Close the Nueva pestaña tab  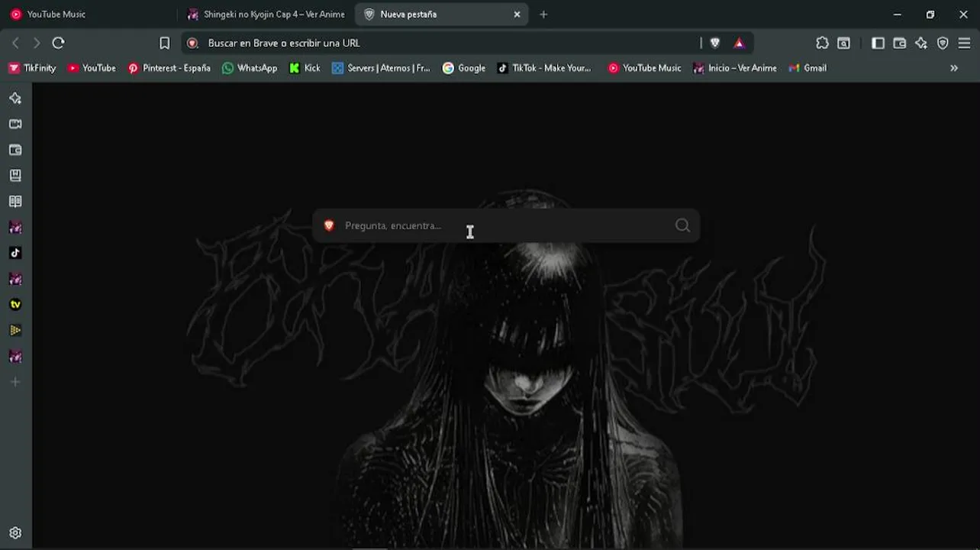[x=517, y=15]
